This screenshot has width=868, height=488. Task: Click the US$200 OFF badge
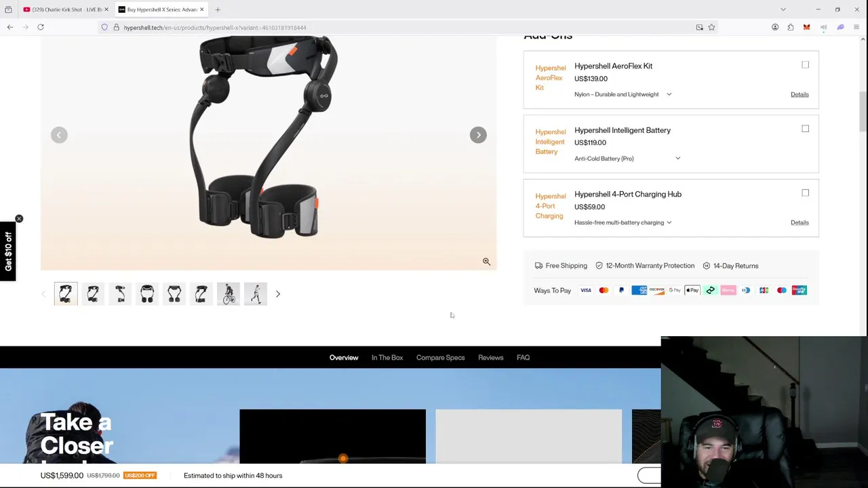click(x=140, y=476)
